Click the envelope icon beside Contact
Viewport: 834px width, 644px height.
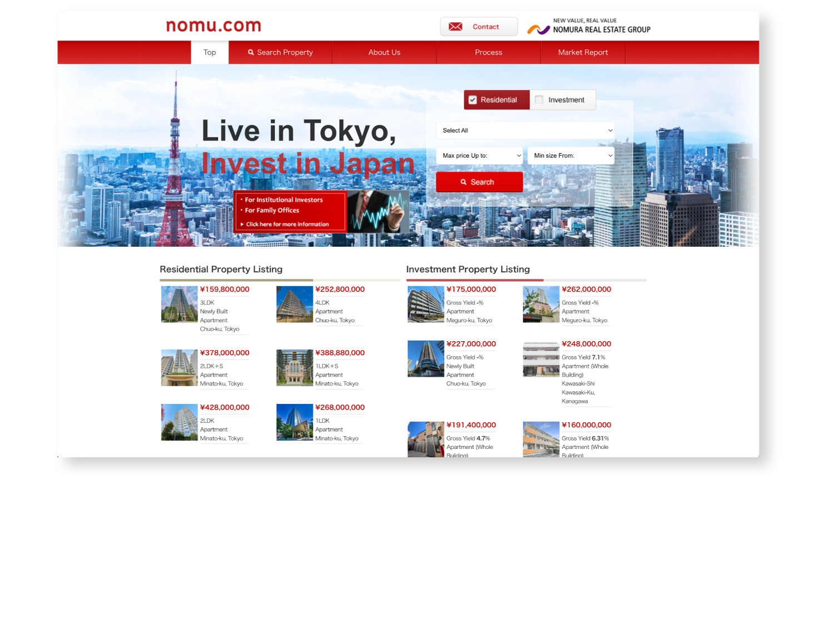(455, 27)
